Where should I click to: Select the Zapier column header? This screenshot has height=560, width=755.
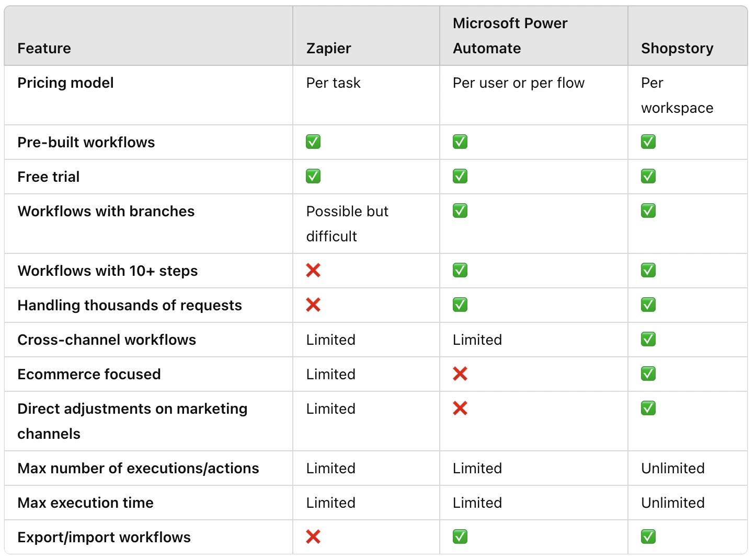pyautogui.click(x=328, y=48)
